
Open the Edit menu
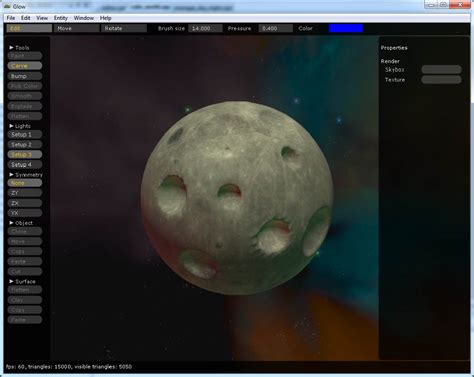[x=25, y=18]
